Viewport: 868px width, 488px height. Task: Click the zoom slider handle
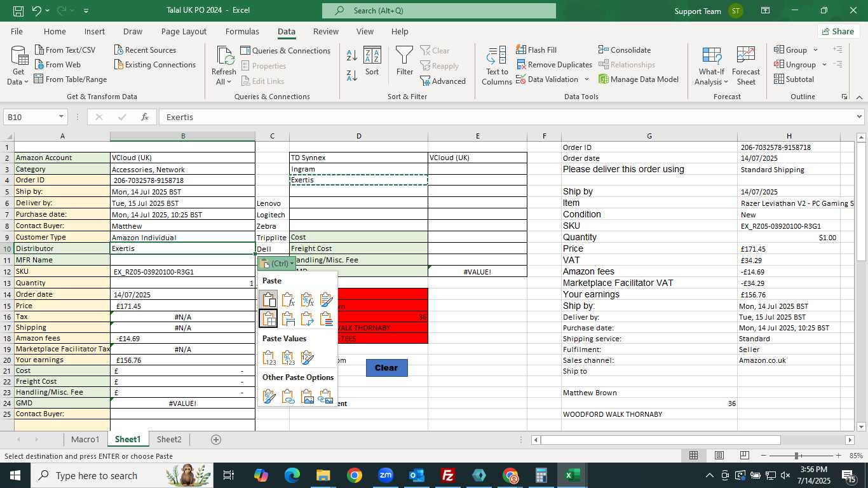pyautogui.click(x=797, y=456)
